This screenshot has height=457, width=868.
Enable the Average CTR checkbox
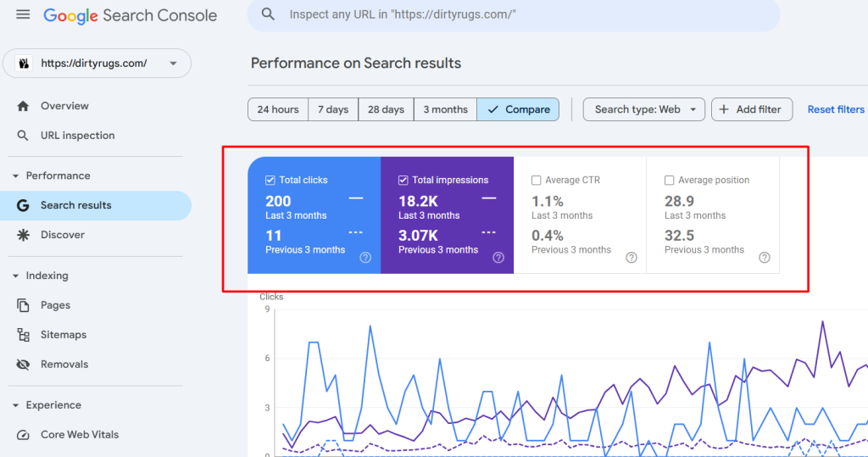pyautogui.click(x=537, y=180)
